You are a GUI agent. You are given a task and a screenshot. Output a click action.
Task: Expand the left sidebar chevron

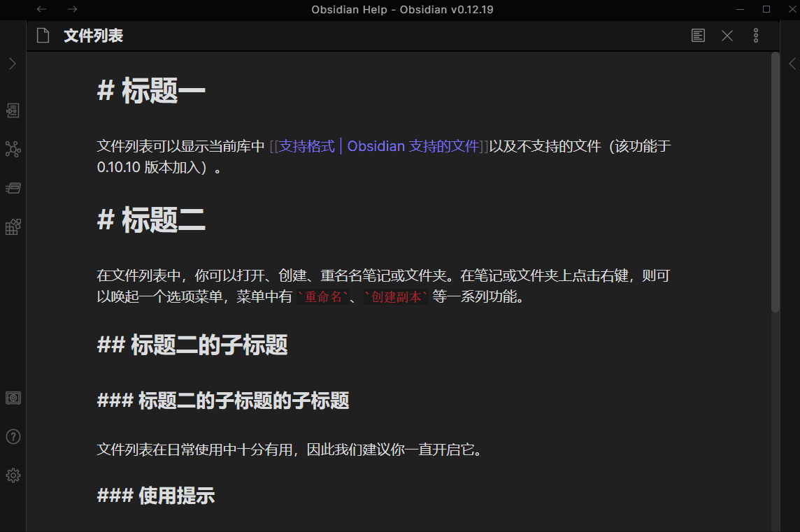[x=13, y=64]
